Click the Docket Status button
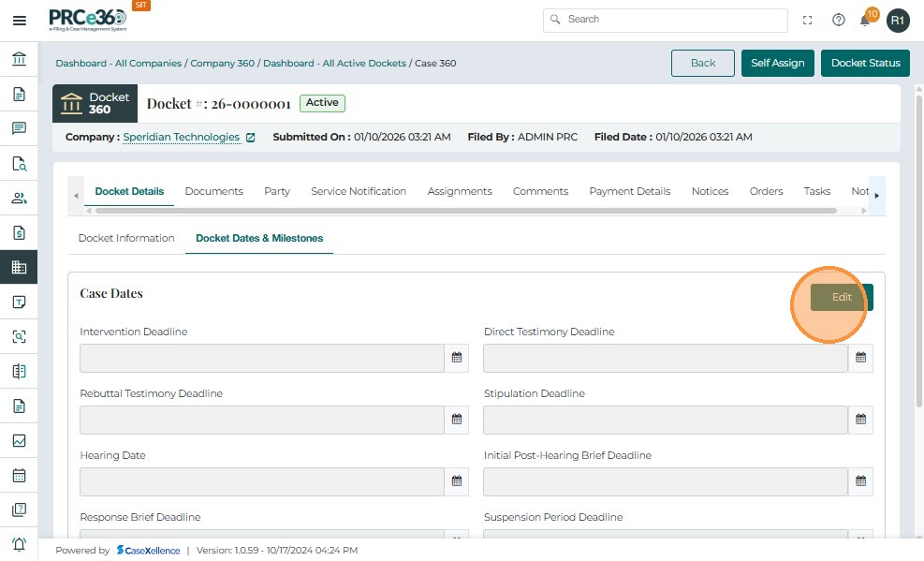The height and width of the screenshot is (561, 924). click(865, 63)
